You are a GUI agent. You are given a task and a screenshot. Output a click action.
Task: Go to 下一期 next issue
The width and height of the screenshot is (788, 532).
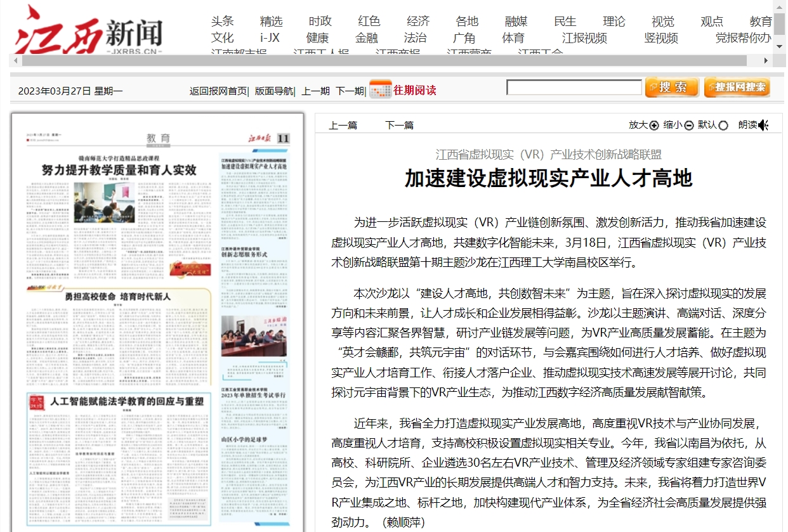[350, 91]
